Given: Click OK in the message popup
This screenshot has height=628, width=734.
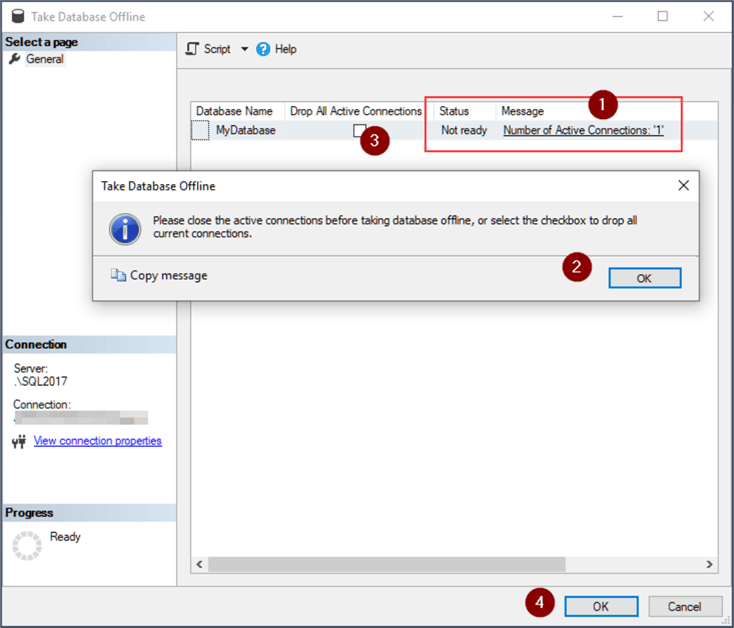Looking at the screenshot, I should coord(645,278).
